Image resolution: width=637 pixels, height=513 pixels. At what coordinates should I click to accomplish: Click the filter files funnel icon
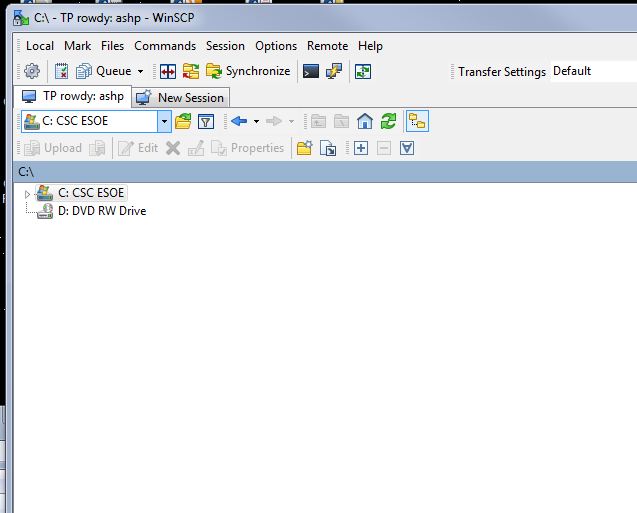pos(206,122)
